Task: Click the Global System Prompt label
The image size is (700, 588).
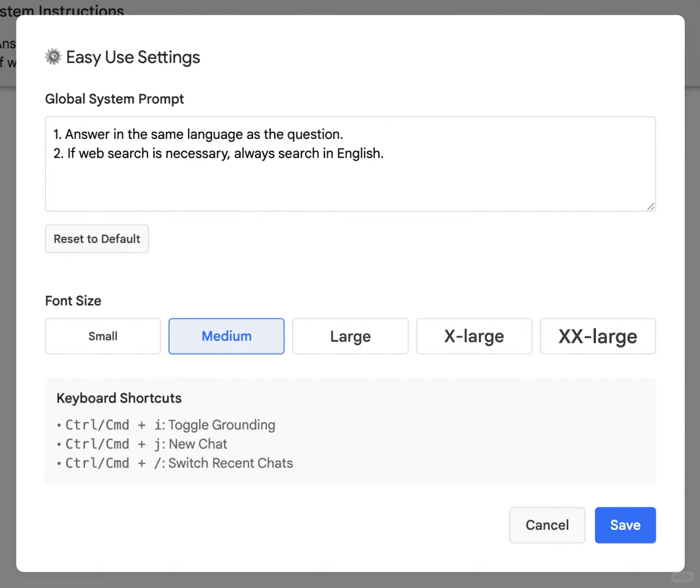Action: [114, 99]
